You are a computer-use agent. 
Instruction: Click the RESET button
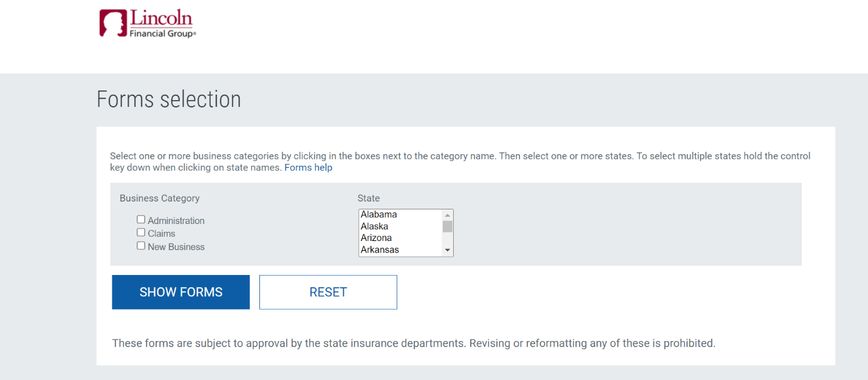[x=328, y=292]
